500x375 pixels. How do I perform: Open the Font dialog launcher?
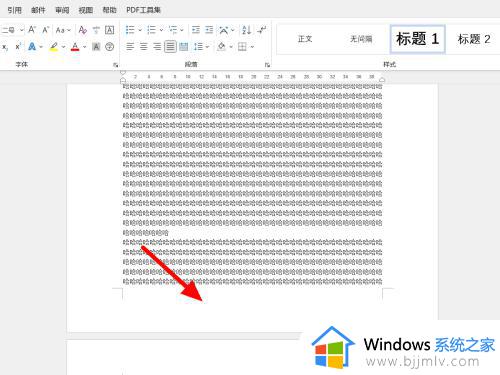click(x=116, y=65)
